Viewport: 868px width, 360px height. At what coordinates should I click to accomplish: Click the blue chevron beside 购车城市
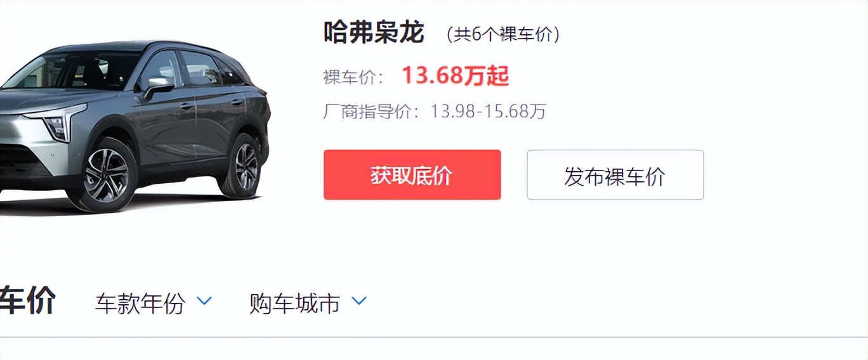coord(359,301)
